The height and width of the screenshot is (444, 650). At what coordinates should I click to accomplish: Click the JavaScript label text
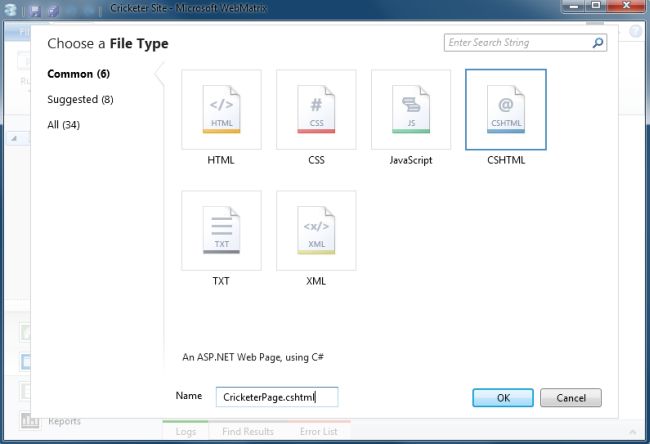411,160
